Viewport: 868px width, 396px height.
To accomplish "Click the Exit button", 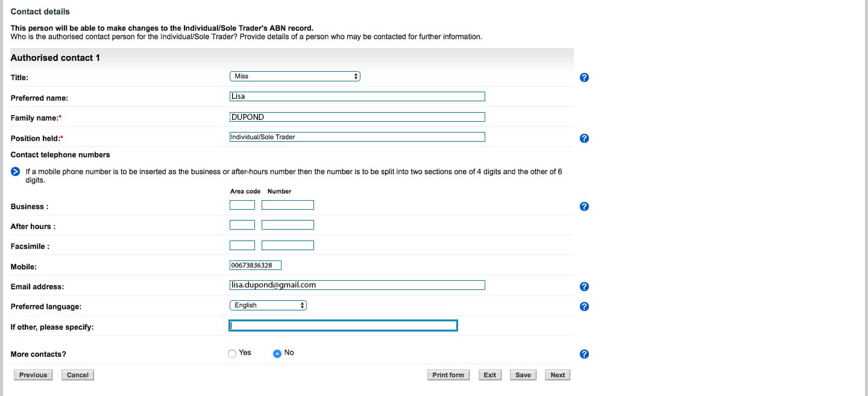I will point(490,375).
